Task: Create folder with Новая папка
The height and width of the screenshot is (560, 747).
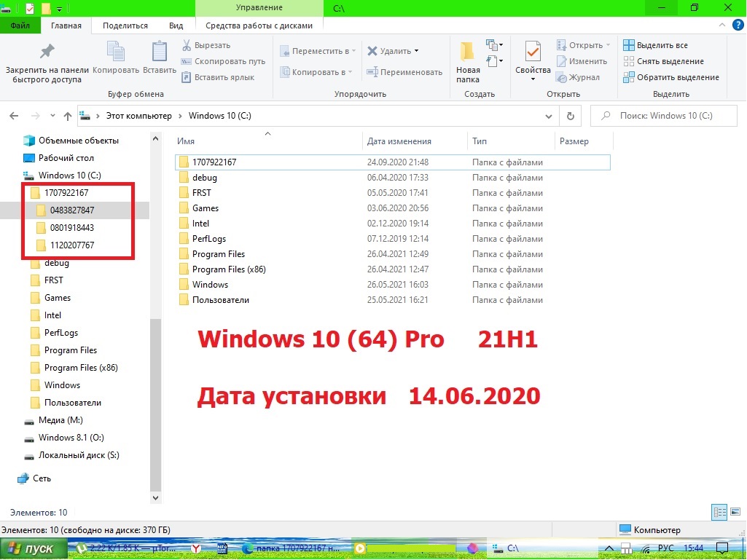Action: pyautogui.click(x=467, y=63)
